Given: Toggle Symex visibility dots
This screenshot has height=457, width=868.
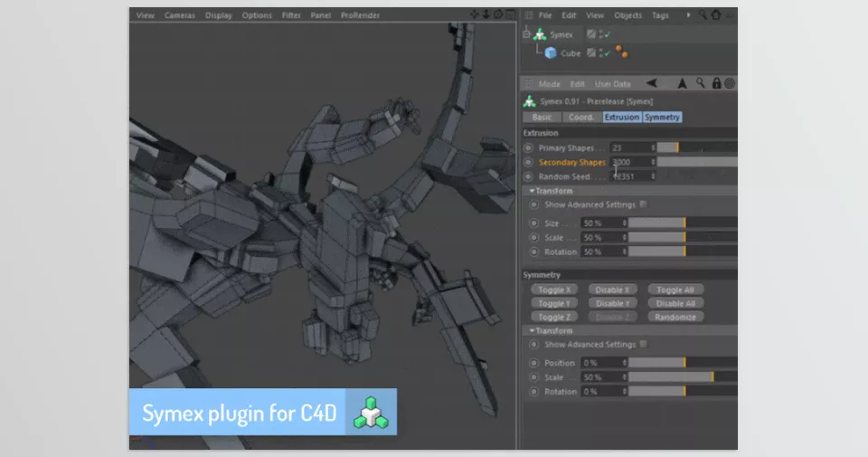Looking at the screenshot, I should [601, 34].
